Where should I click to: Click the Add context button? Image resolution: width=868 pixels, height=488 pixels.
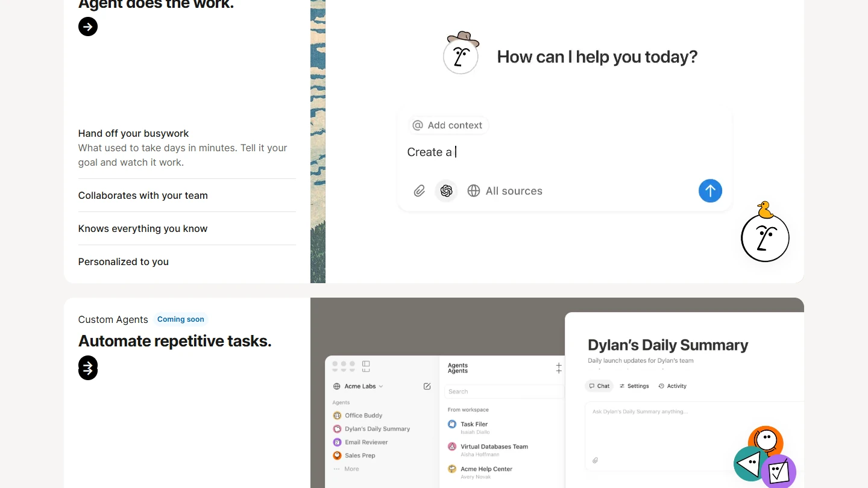click(447, 125)
